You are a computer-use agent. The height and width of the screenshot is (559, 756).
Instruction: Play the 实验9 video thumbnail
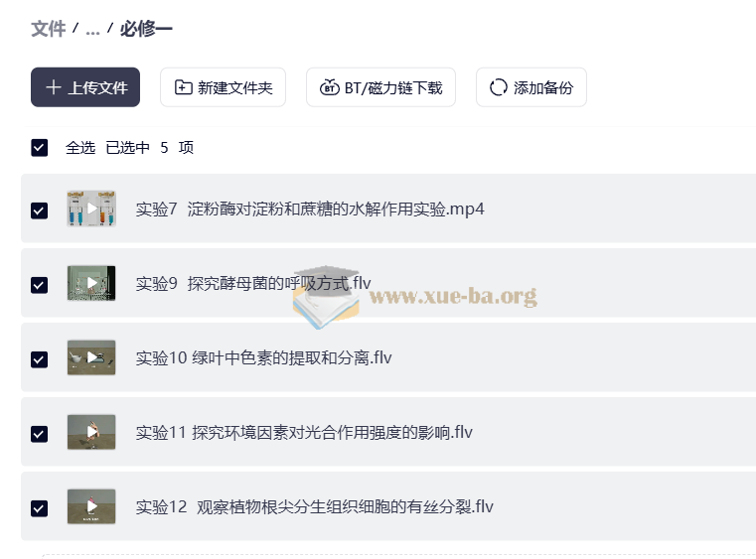[x=91, y=283]
